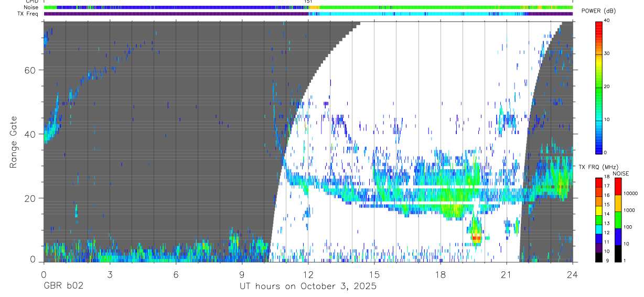The height and width of the screenshot is (297, 644).
Task: Click noise legend tick label '10000'
Action: coord(631,193)
